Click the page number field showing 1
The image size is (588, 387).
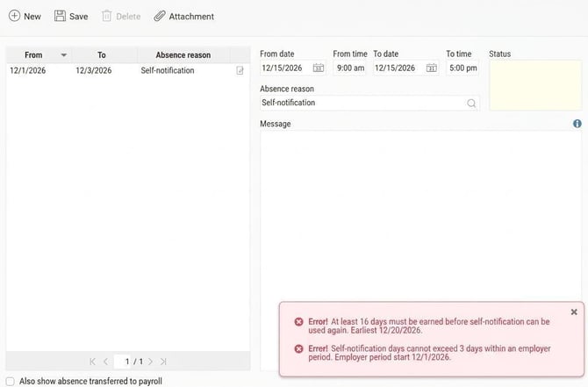(x=122, y=362)
